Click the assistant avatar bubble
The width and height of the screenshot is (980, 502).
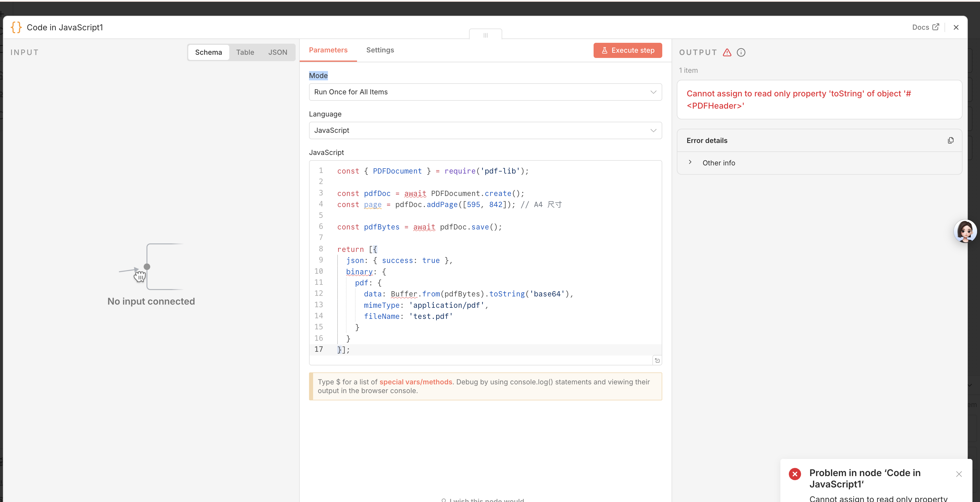pos(965,231)
